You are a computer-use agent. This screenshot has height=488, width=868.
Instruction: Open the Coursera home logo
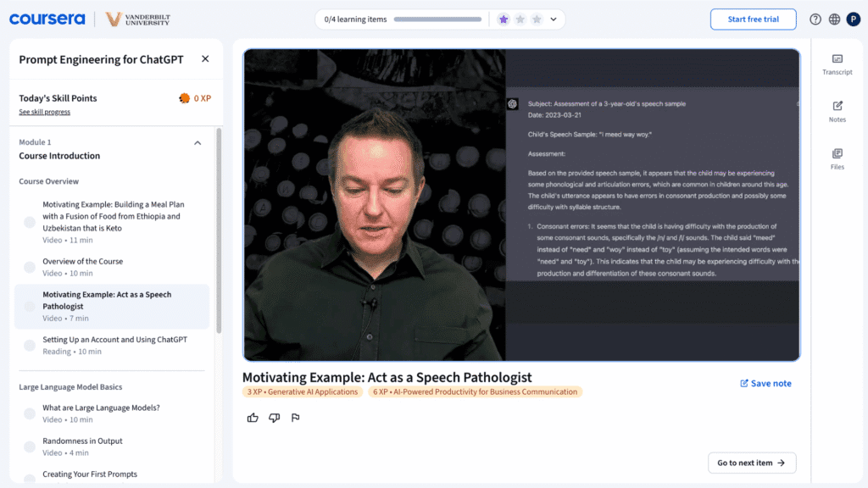click(x=47, y=19)
